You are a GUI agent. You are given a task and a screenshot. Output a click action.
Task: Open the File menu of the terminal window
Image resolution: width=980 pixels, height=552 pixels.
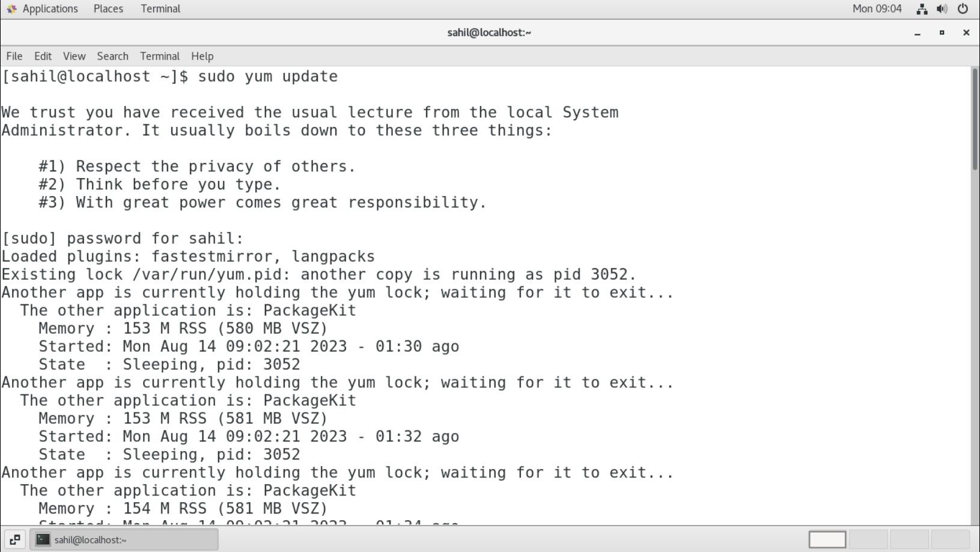tap(13, 56)
